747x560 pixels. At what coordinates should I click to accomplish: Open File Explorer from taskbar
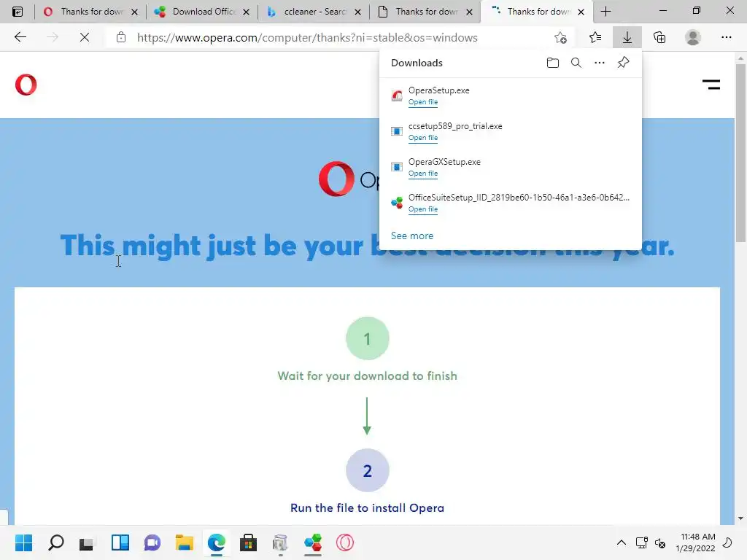click(184, 542)
